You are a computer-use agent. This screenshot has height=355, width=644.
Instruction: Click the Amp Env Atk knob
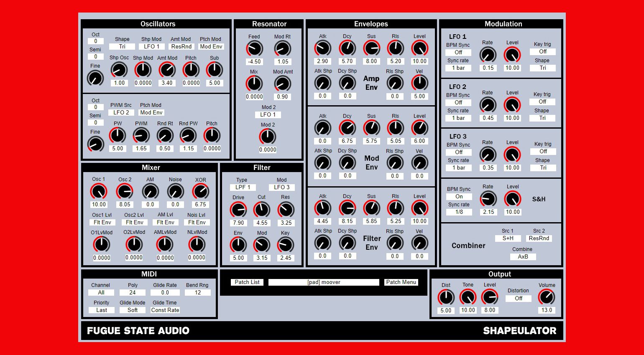point(322,48)
